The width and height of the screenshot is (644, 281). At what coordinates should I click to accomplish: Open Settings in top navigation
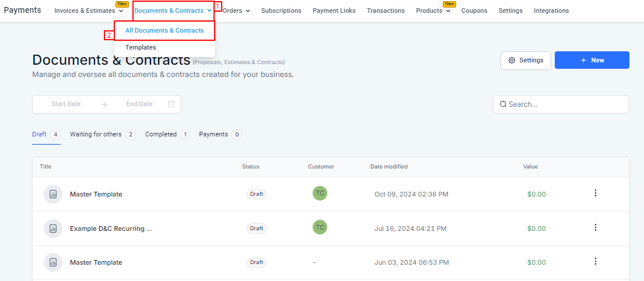click(x=510, y=10)
